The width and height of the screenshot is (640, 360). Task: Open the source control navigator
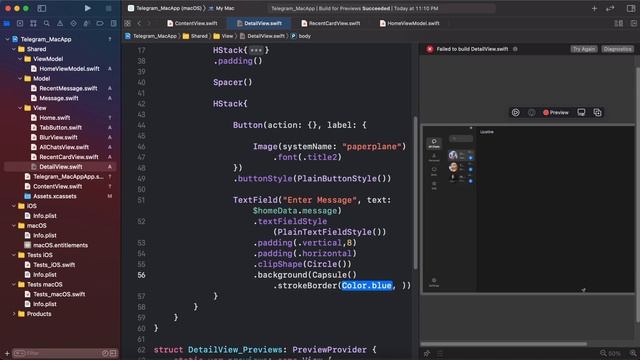pyautogui.click(x=20, y=24)
